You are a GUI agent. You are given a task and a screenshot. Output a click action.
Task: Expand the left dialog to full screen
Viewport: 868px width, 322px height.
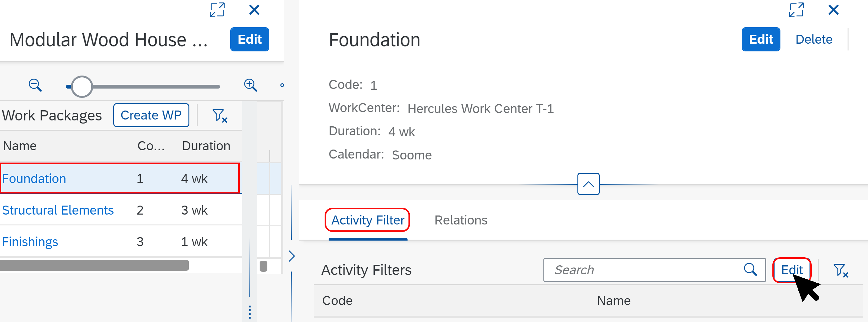click(217, 10)
